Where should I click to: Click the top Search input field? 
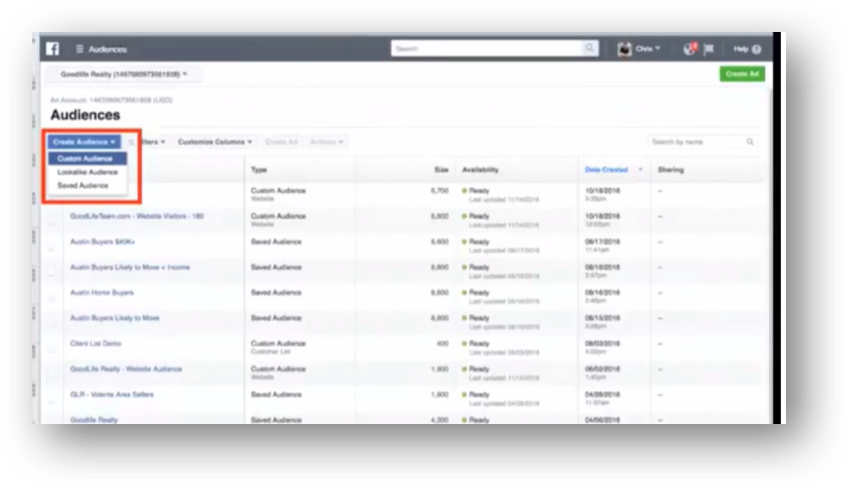pyautogui.click(x=487, y=48)
